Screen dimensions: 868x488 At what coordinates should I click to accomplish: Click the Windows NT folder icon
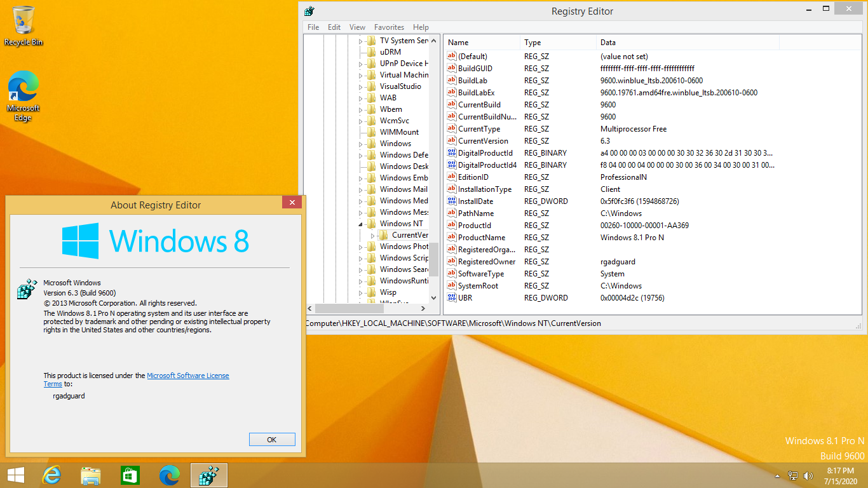coord(372,224)
